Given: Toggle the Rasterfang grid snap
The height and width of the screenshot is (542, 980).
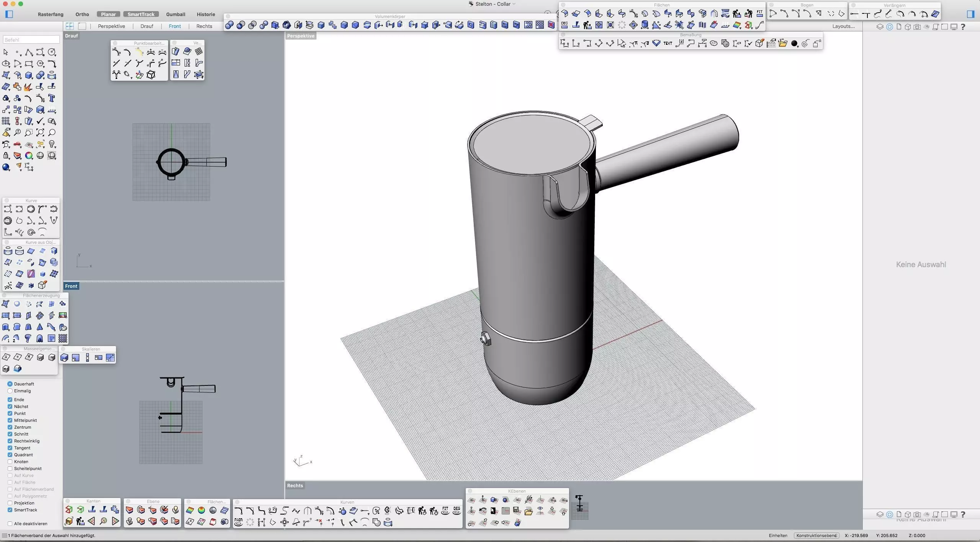Looking at the screenshot, I should tap(51, 14).
